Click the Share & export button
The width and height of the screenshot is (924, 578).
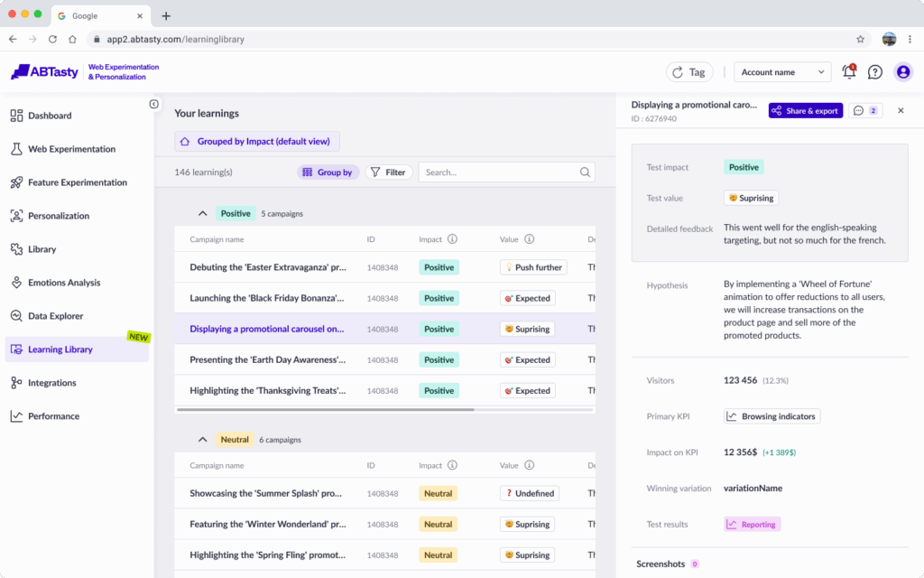point(805,110)
